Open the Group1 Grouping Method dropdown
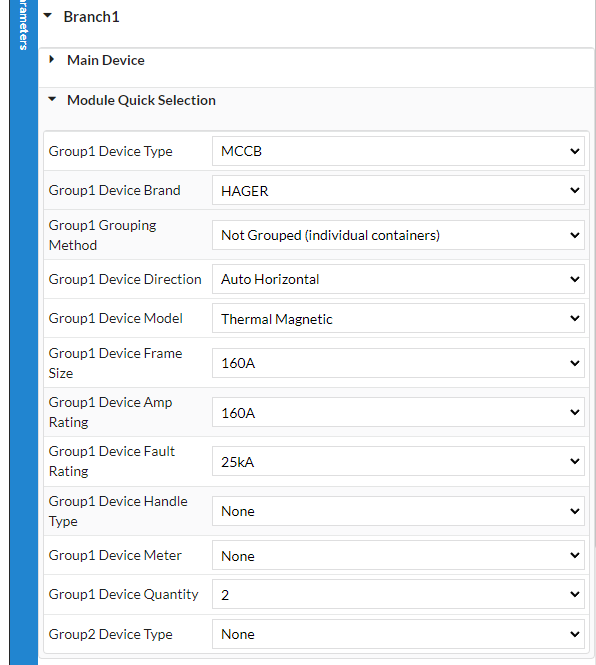The height and width of the screenshot is (665, 596). coord(398,235)
